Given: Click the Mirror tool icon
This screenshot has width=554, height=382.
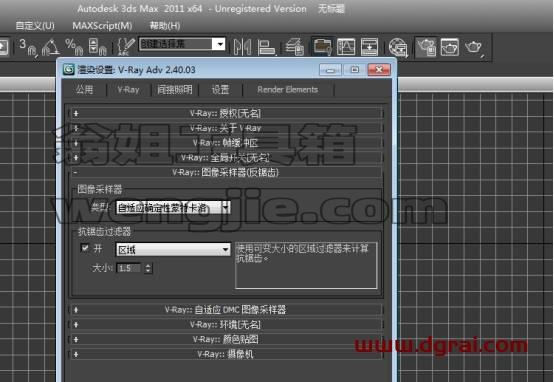Looking at the screenshot, I should [x=243, y=47].
